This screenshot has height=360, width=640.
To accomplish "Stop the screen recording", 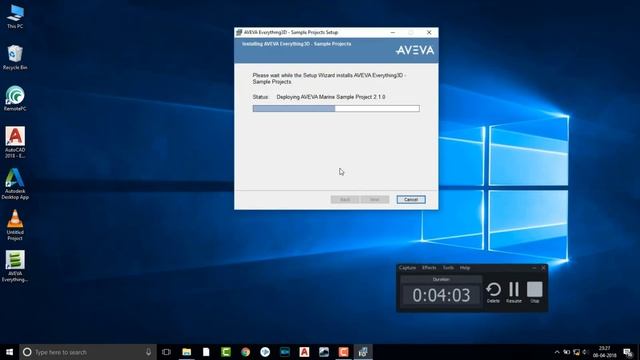I will (x=535, y=293).
